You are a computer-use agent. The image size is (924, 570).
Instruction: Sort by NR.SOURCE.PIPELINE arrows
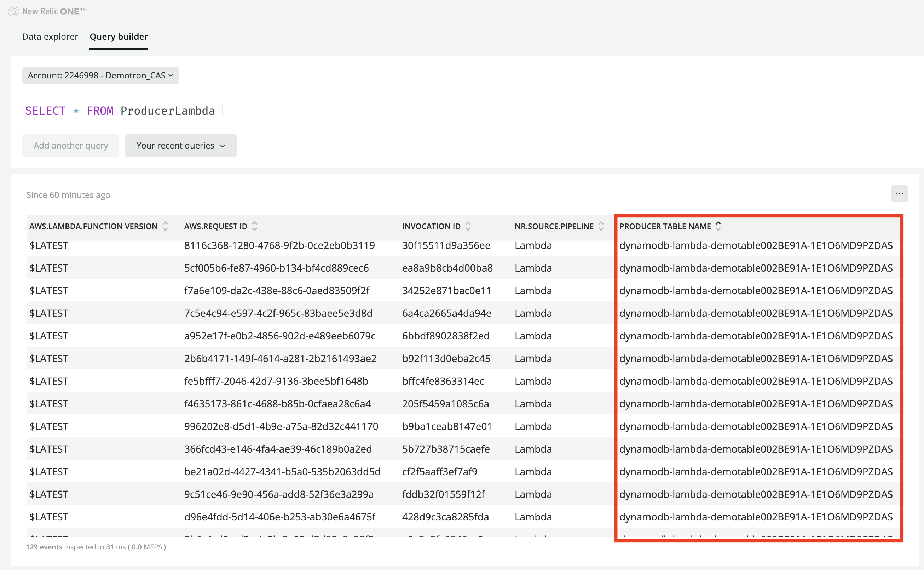click(x=601, y=226)
